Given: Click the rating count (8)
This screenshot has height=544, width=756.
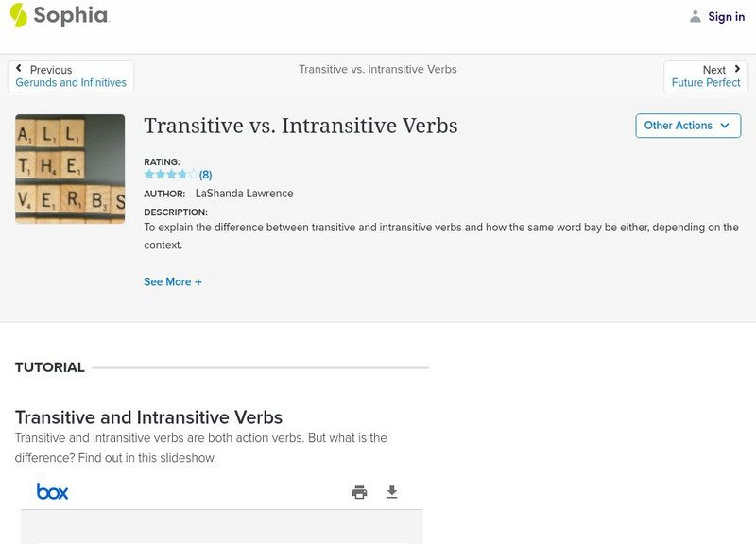Looking at the screenshot, I should pos(205,175).
